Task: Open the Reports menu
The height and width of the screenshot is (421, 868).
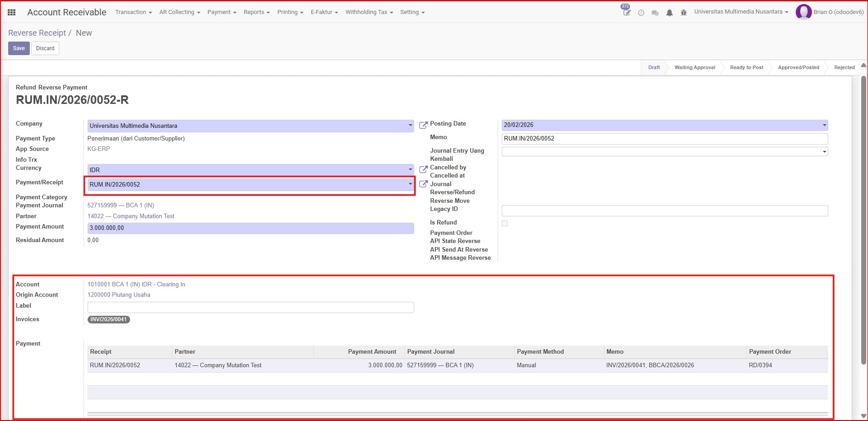Action: [257, 12]
